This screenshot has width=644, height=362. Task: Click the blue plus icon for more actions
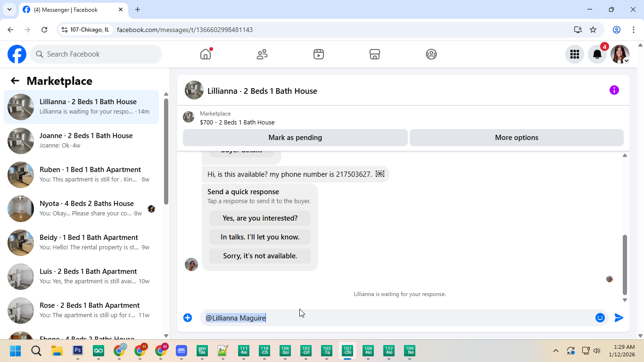(188, 318)
